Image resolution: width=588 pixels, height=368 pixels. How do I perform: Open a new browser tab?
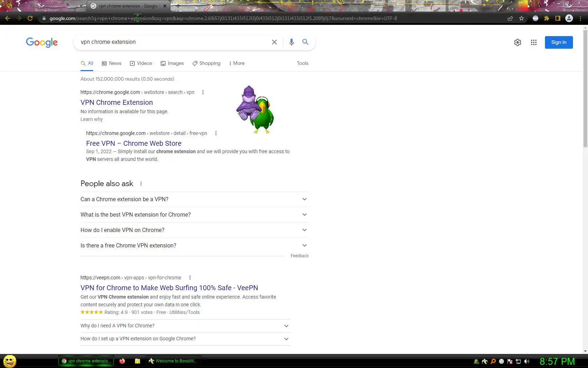pyautogui.click(x=178, y=6)
